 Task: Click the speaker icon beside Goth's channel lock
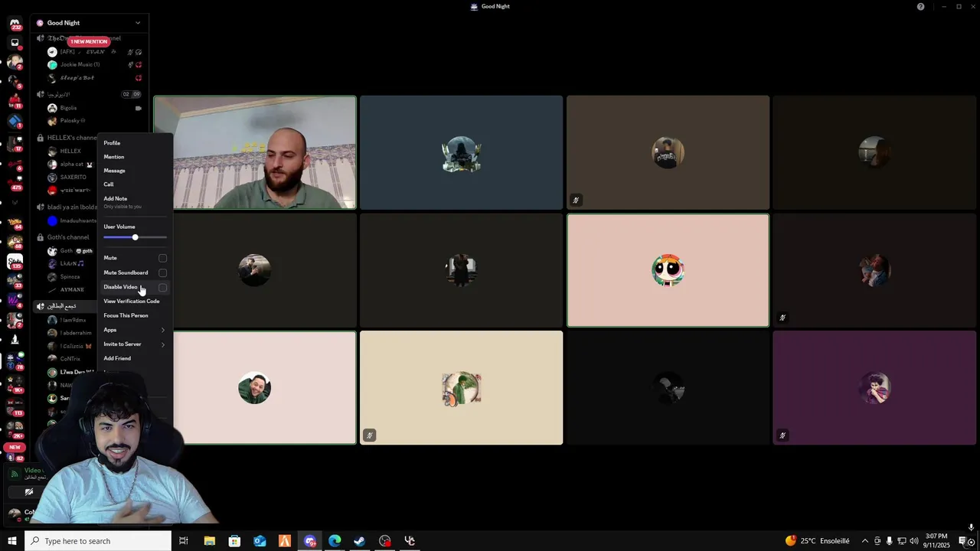[x=41, y=237]
